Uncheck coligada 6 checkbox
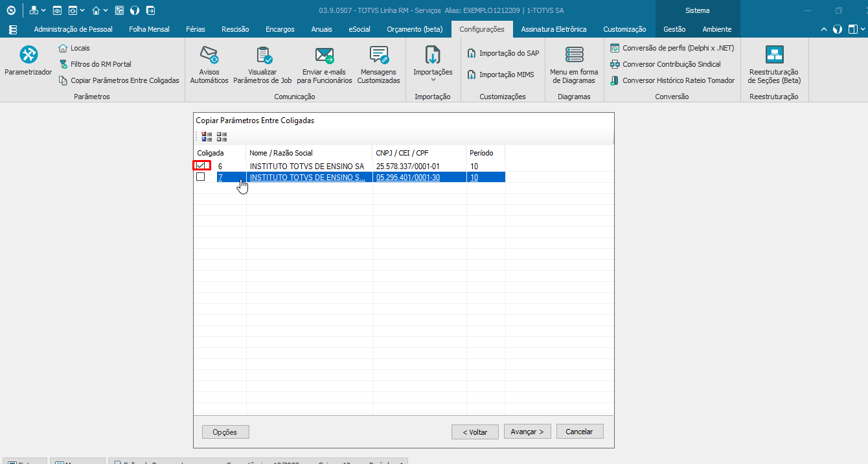 click(x=201, y=166)
